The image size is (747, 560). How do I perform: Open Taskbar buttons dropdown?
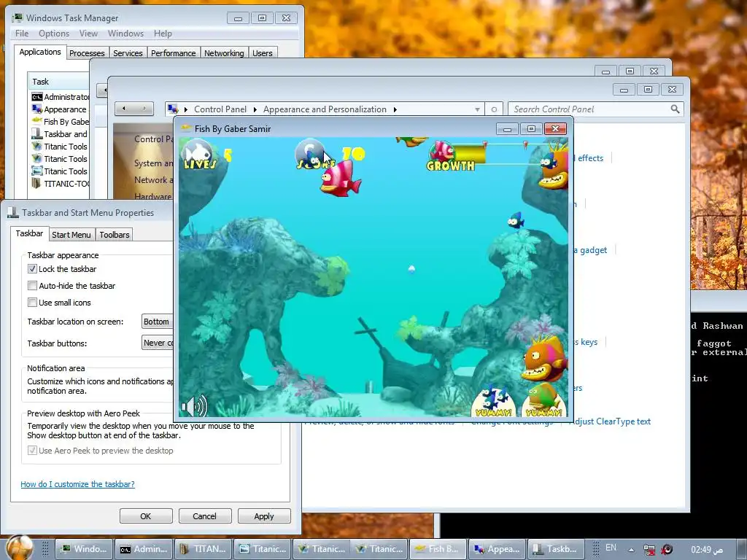coord(158,343)
